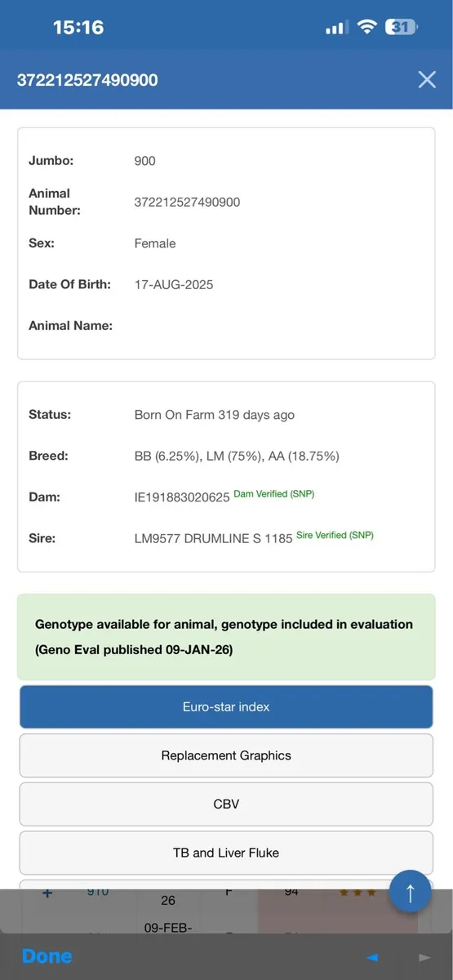The height and width of the screenshot is (980, 453).
Task: Close the animal details panel
Action: point(427,79)
